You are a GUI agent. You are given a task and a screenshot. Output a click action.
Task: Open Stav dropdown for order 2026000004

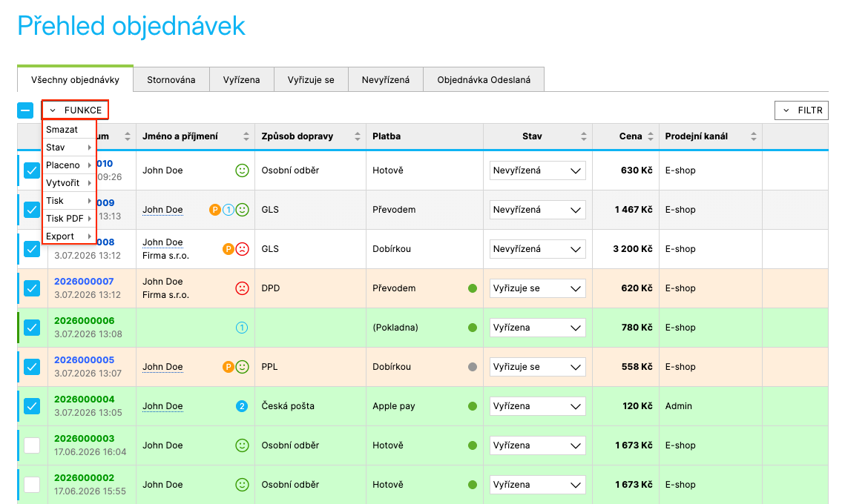pos(537,406)
